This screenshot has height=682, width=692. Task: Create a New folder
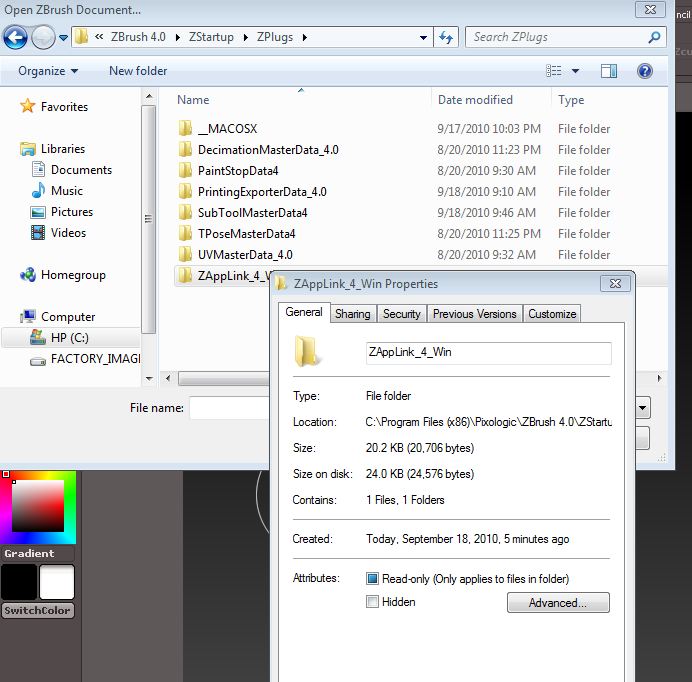[x=138, y=71]
